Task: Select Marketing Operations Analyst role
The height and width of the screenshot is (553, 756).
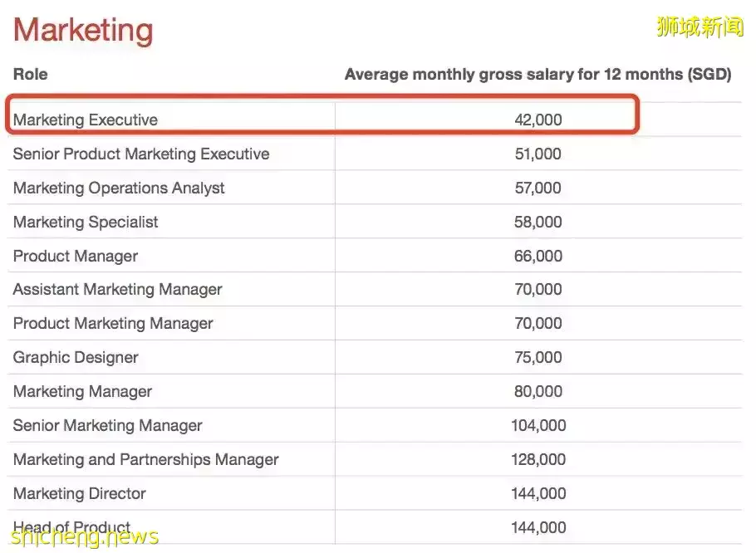Action: point(119,188)
